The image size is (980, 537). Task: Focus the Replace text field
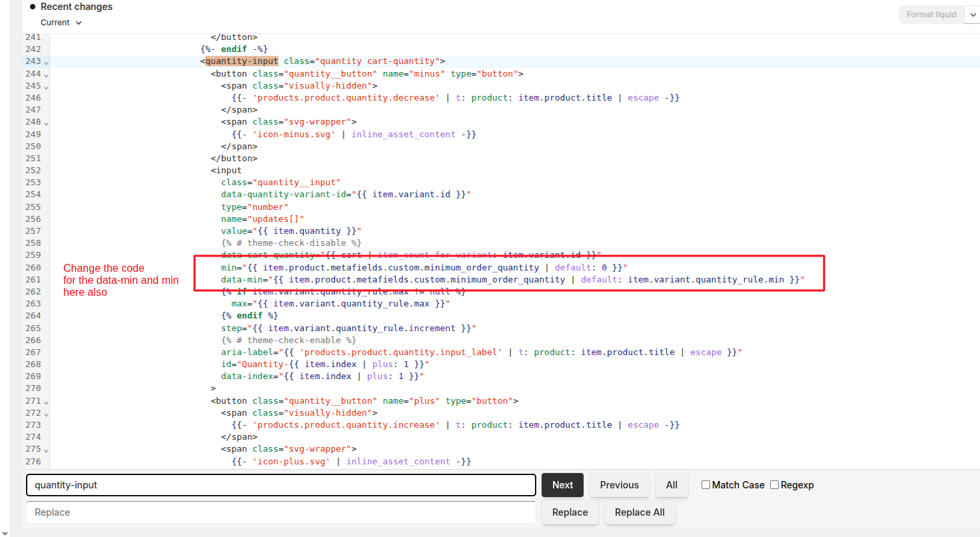pos(280,512)
